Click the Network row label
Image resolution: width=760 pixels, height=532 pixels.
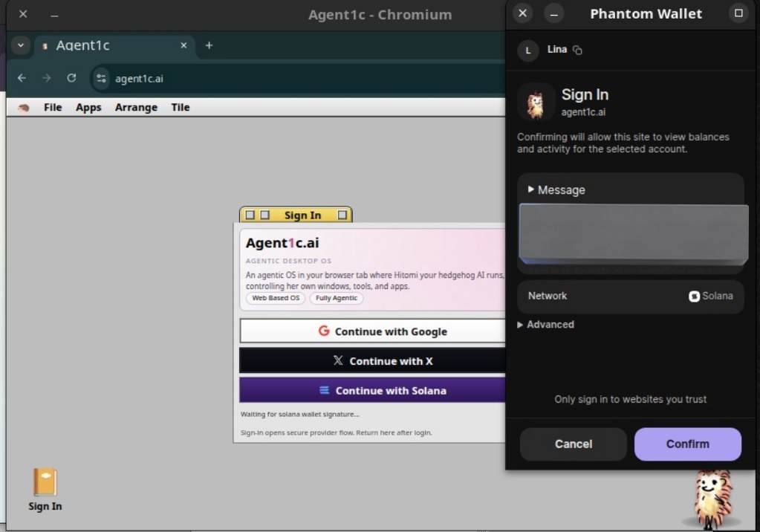(x=548, y=296)
